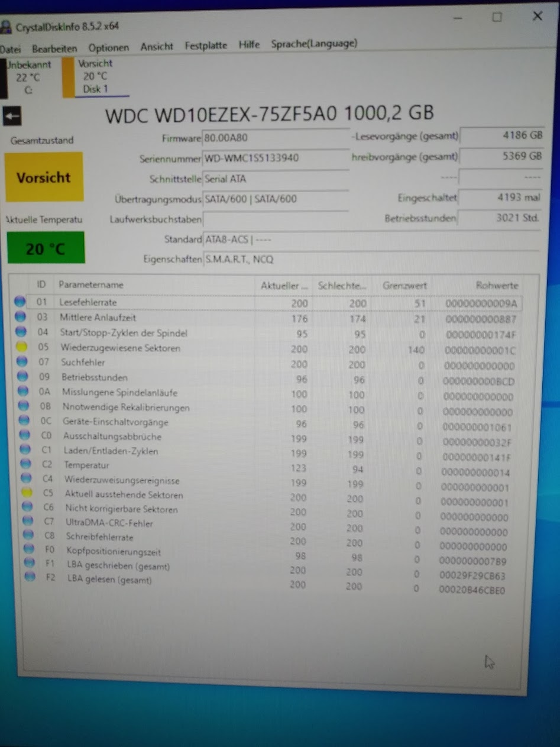Viewport: 560px width, 747px height.
Task: Click the yellow Vorsicht health status button
Action: (44, 177)
